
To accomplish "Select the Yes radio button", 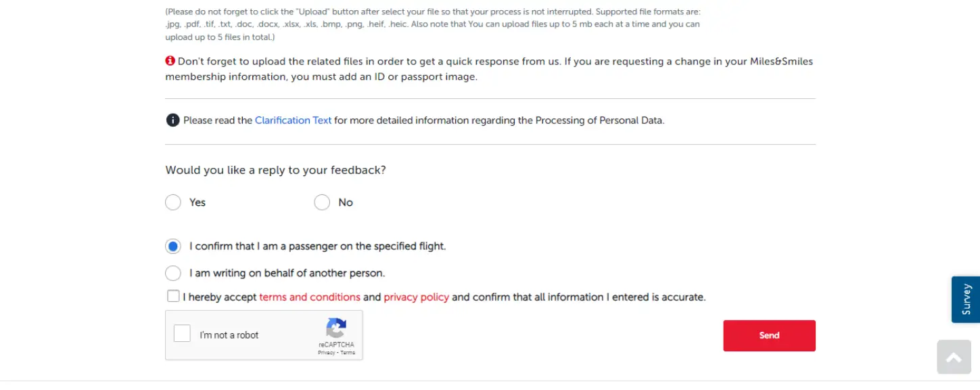I will 173,202.
